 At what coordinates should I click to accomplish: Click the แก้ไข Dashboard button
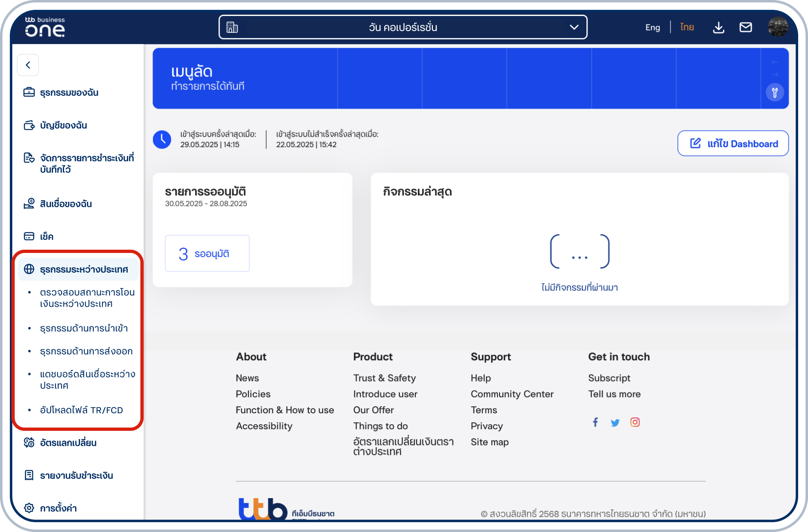tap(733, 144)
